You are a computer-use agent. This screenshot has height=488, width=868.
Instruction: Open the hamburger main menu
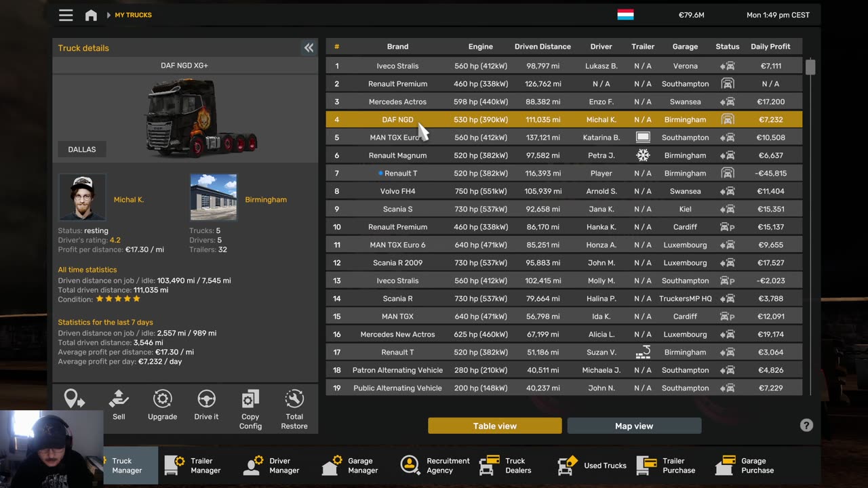[66, 15]
